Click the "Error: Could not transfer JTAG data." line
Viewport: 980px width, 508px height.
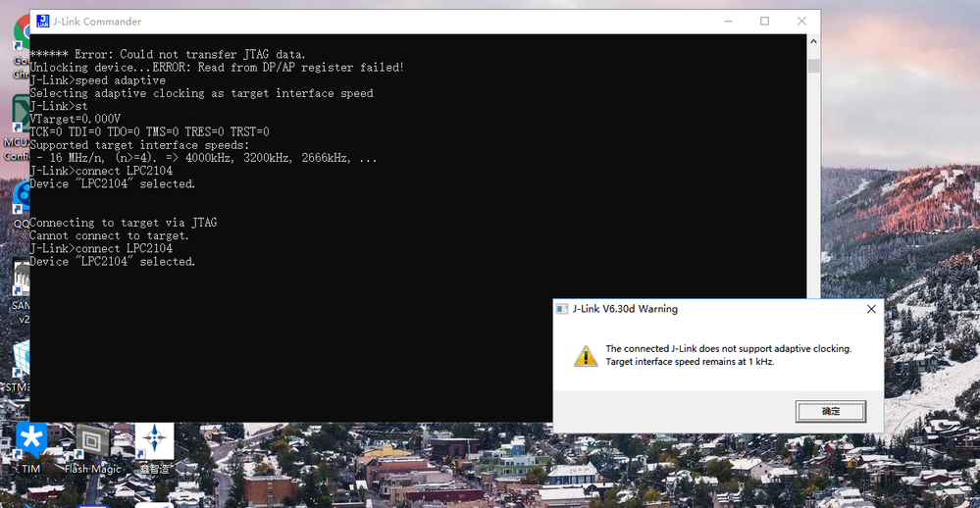(168, 54)
